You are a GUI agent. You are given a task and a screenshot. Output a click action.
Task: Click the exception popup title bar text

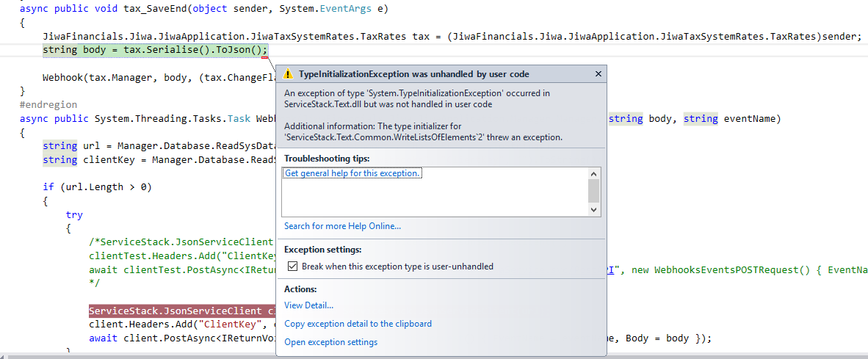coord(413,74)
